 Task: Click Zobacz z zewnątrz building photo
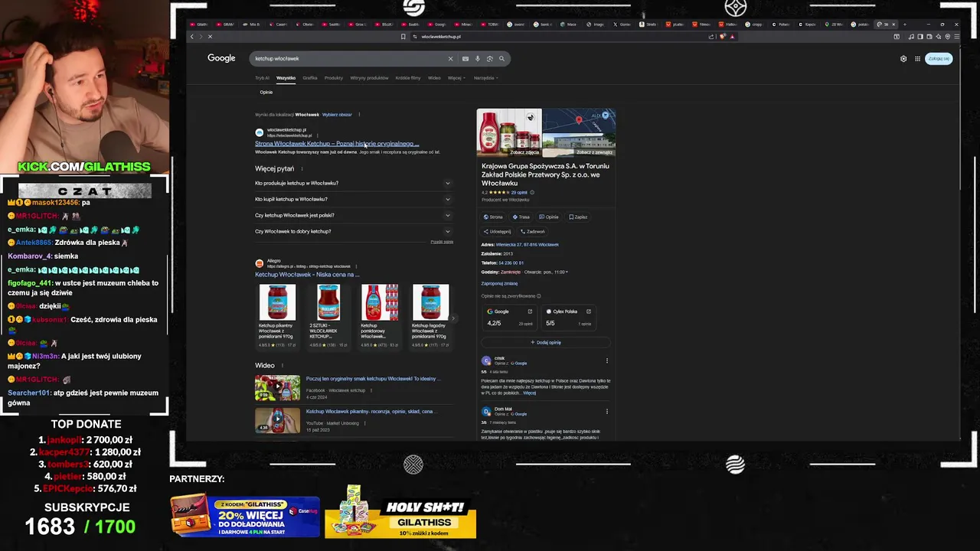[x=594, y=152]
